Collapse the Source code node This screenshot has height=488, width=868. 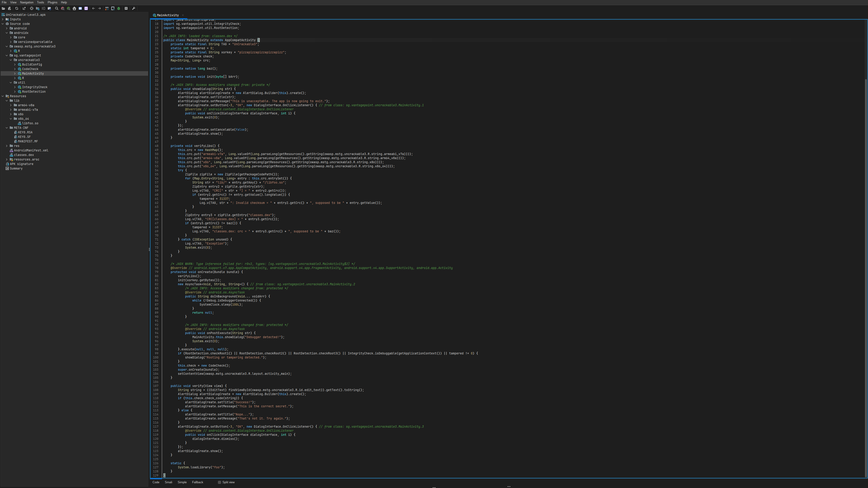tap(3, 24)
